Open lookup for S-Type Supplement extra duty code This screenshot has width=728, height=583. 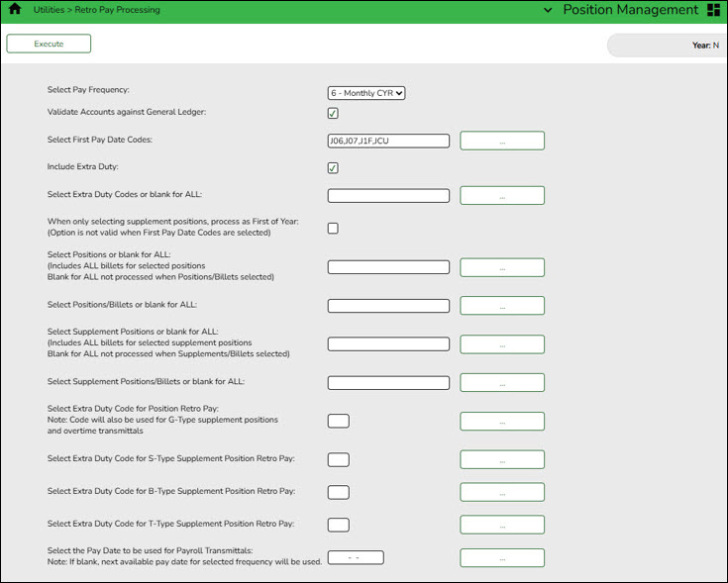(502, 459)
